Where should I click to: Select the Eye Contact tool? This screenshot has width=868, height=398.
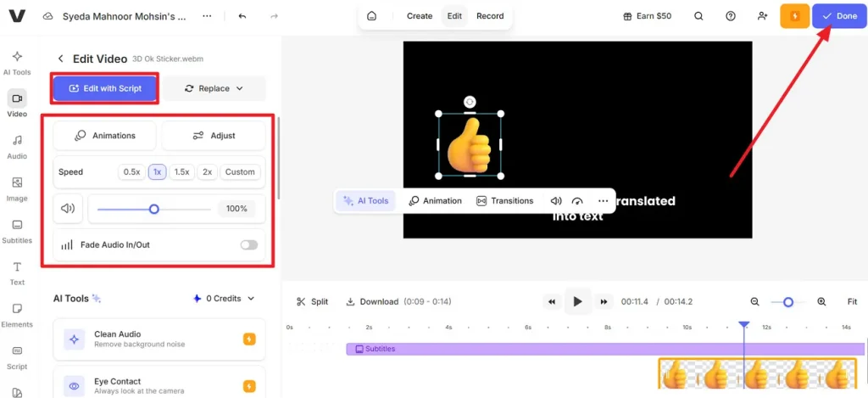click(159, 382)
